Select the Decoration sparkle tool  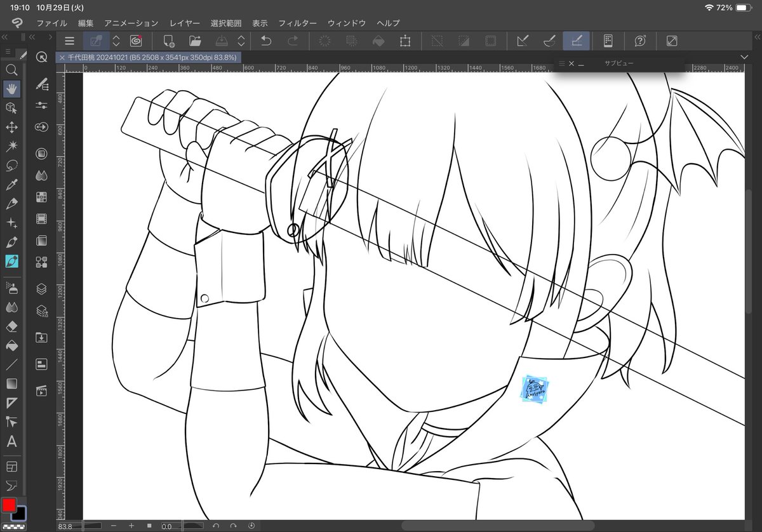[x=11, y=223]
